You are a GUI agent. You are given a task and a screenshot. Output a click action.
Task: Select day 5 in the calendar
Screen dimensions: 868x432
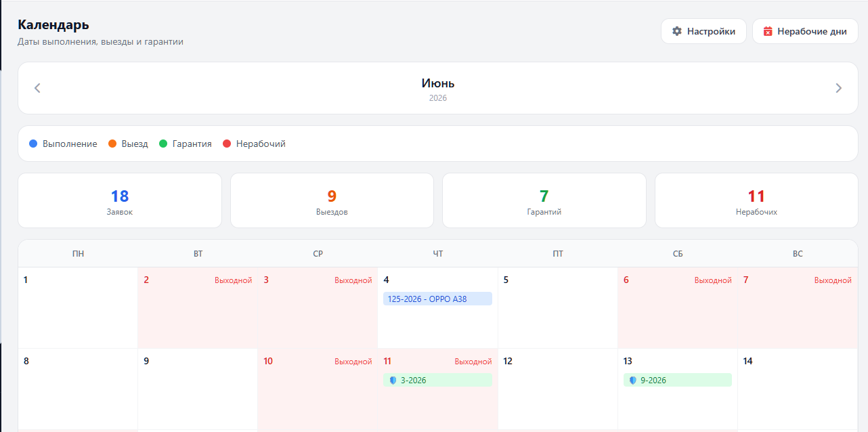click(x=558, y=308)
